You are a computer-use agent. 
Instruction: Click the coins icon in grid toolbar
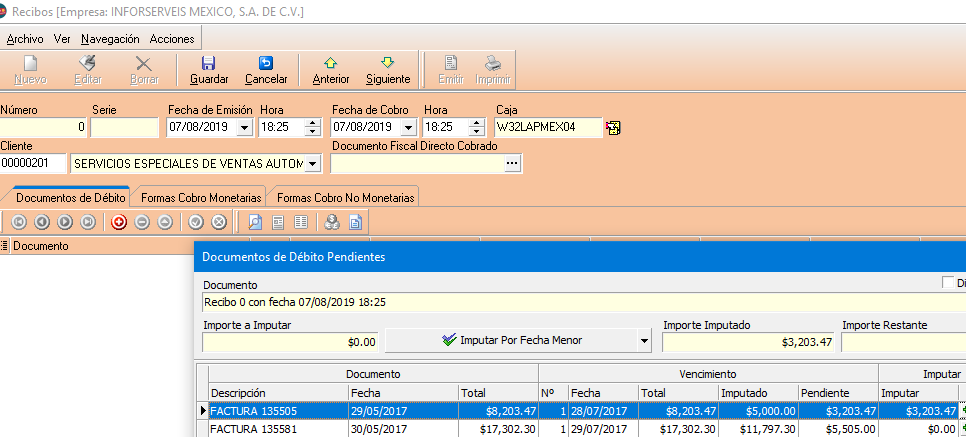(331, 222)
